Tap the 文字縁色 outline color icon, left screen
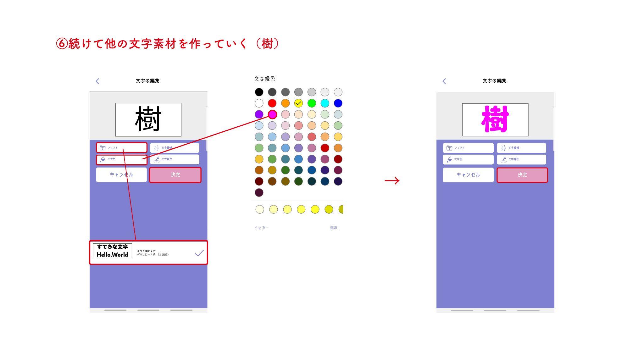Viewport: 644px width, 362px height. coord(156,159)
